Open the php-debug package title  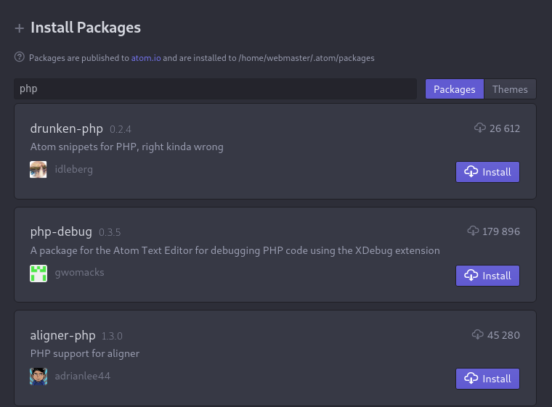click(x=61, y=232)
